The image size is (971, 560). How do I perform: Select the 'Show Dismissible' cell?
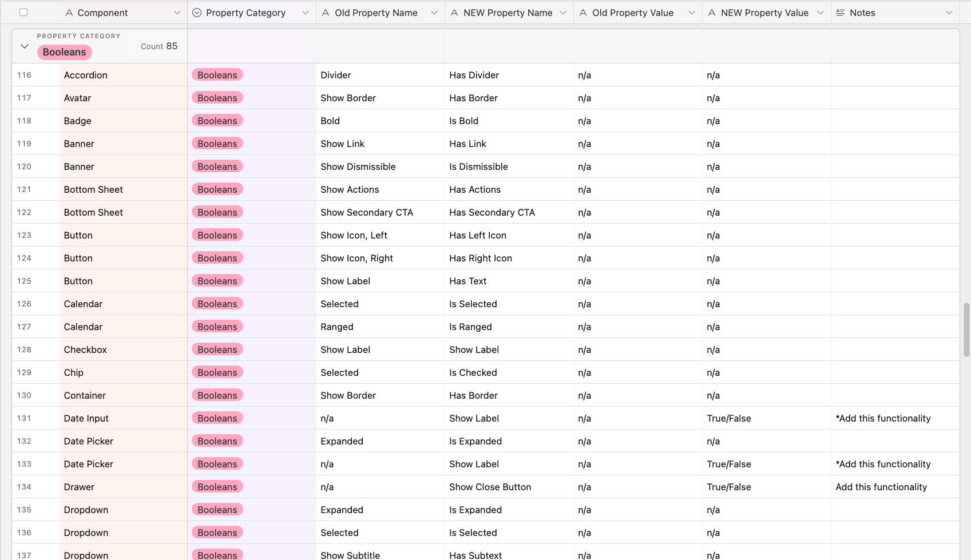pyautogui.click(x=381, y=166)
